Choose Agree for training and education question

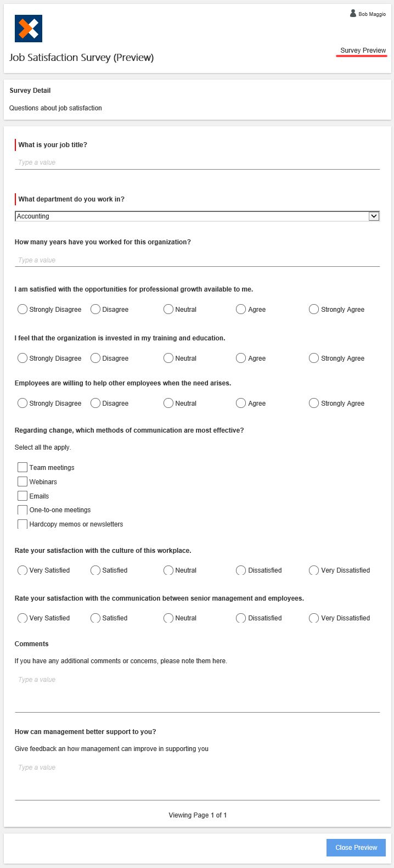240,358
